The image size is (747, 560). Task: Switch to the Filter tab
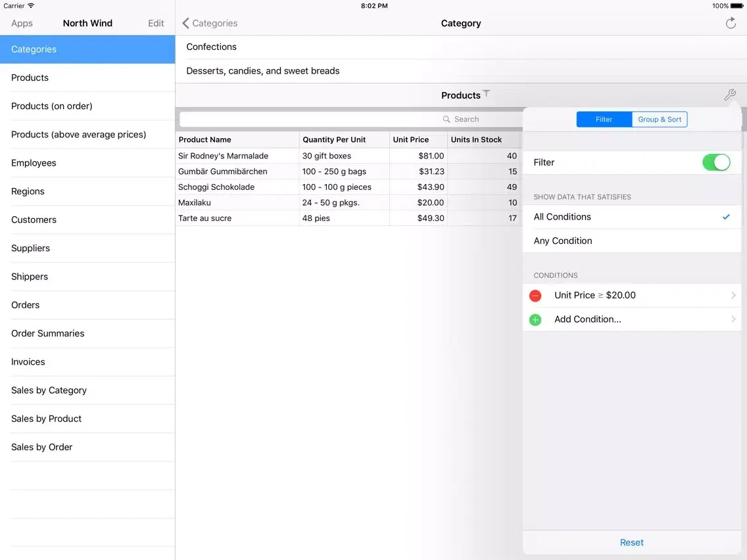604,119
